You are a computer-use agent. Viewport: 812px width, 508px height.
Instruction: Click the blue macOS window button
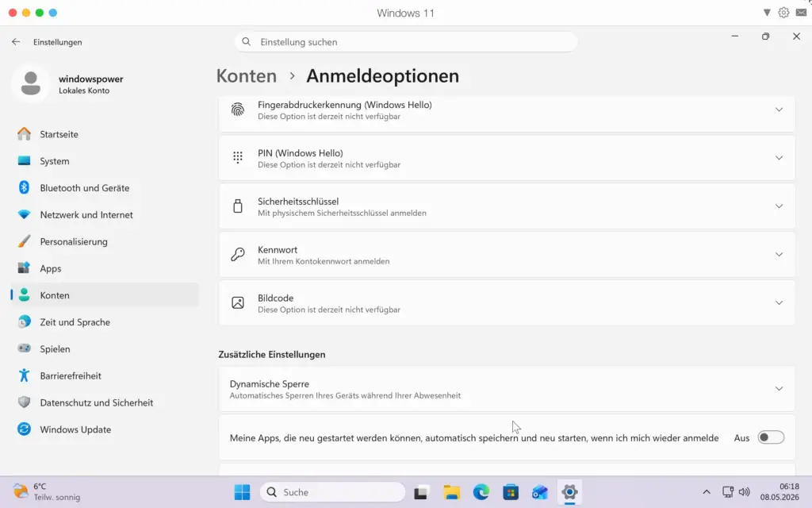[53, 13]
